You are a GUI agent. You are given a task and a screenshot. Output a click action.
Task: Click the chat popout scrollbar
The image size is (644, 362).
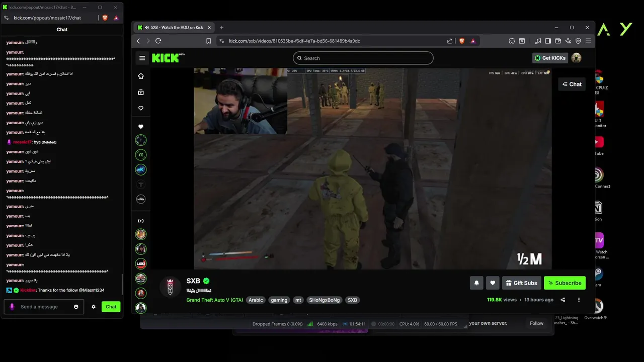[122, 284]
